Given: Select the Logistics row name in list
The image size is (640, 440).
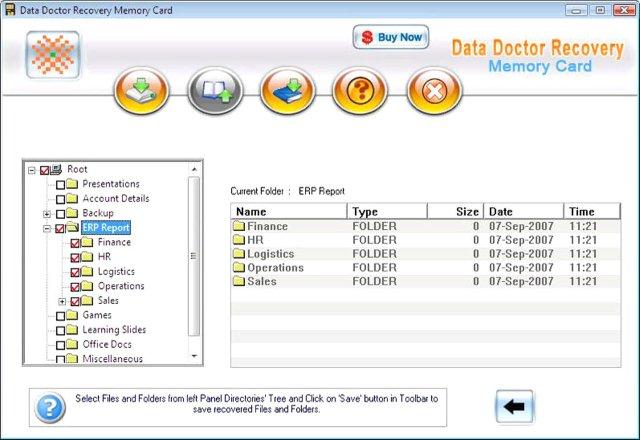Looking at the screenshot, I should pyautogui.click(x=271, y=253).
